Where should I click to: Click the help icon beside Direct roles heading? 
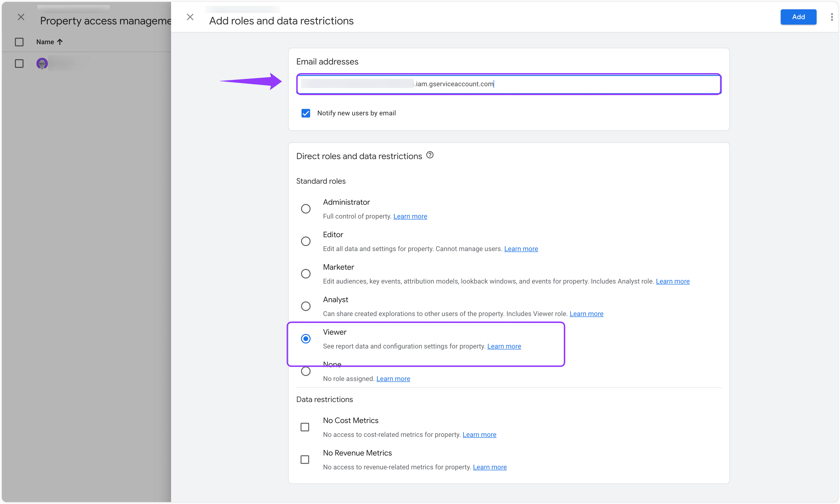click(430, 155)
